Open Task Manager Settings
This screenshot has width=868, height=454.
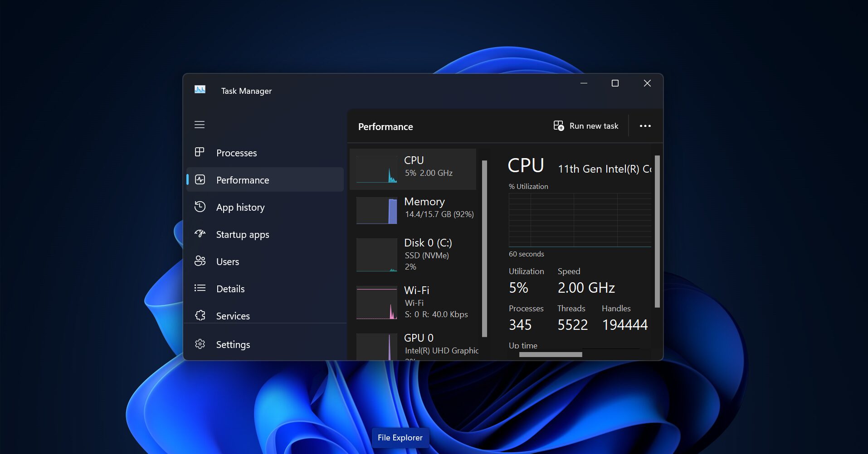(x=233, y=345)
